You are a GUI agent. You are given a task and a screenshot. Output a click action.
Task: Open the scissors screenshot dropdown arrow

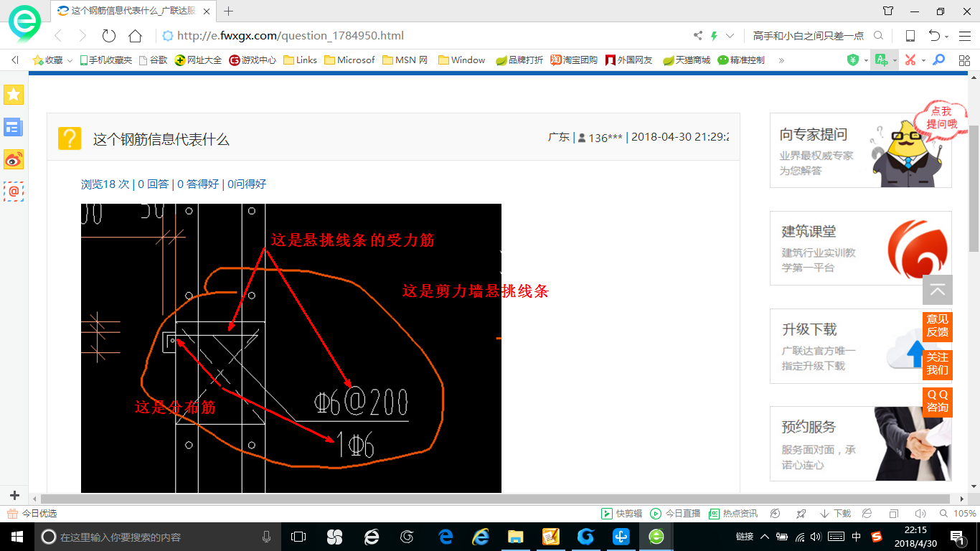click(923, 61)
